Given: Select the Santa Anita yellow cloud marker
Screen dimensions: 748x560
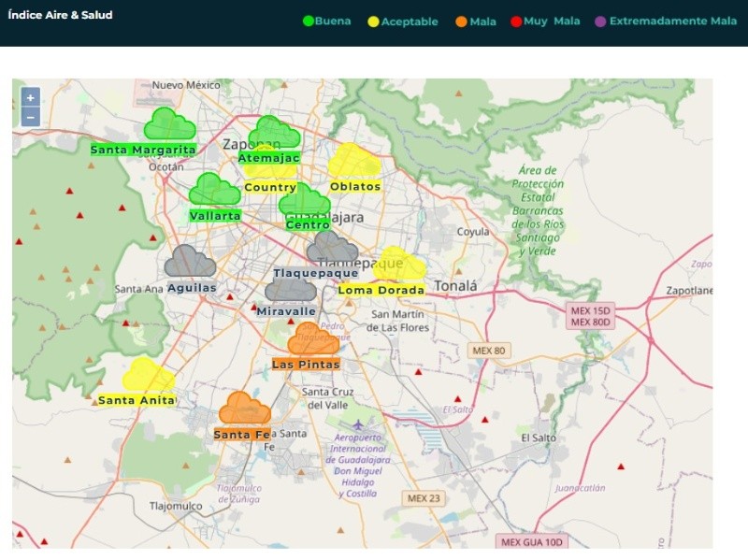Looking at the screenshot, I should [148, 375].
